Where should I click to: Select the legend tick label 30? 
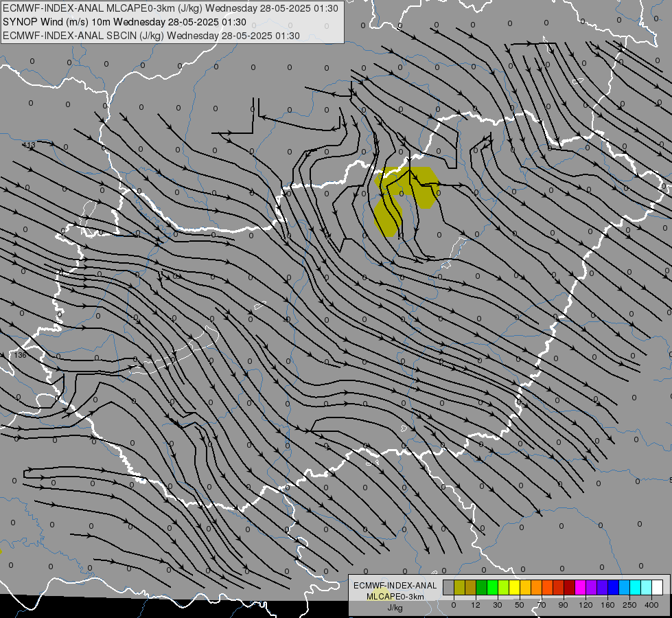pos(498,605)
